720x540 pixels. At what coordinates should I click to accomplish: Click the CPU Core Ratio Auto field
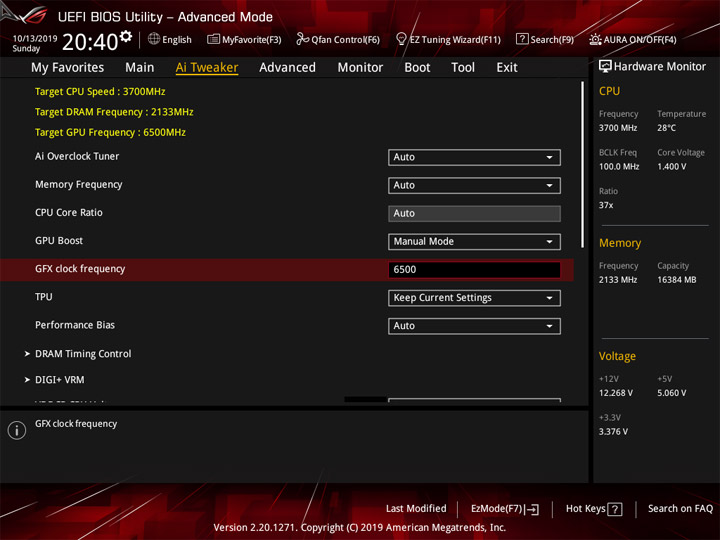click(474, 214)
